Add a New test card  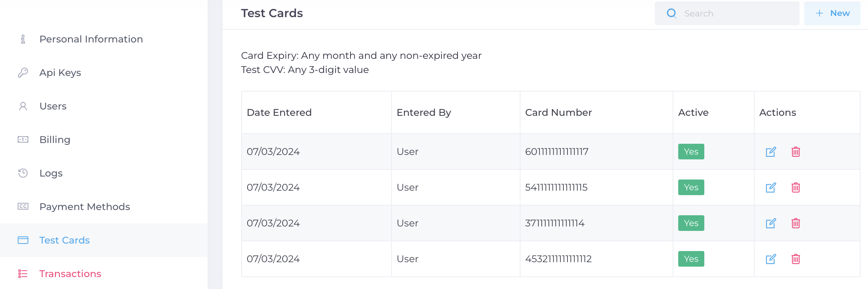click(x=832, y=13)
